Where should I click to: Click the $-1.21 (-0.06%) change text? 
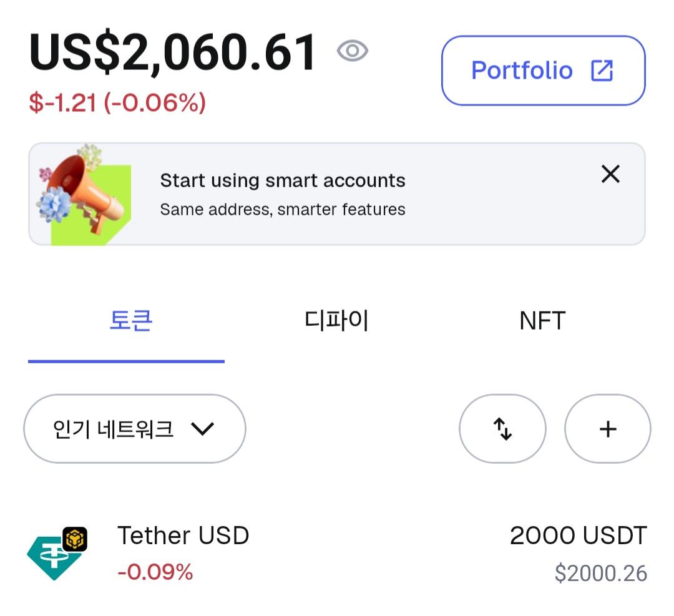tap(117, 102)
